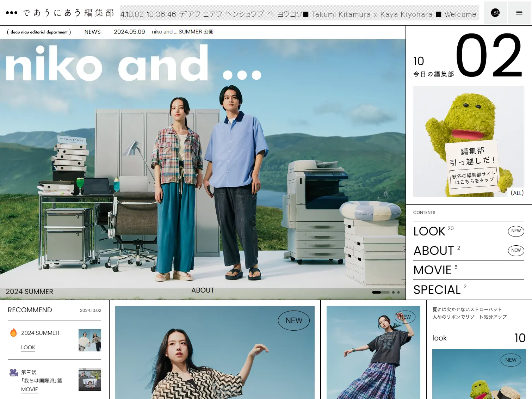
Task: Select the third hero slider dot
Action: coord(398,292)
